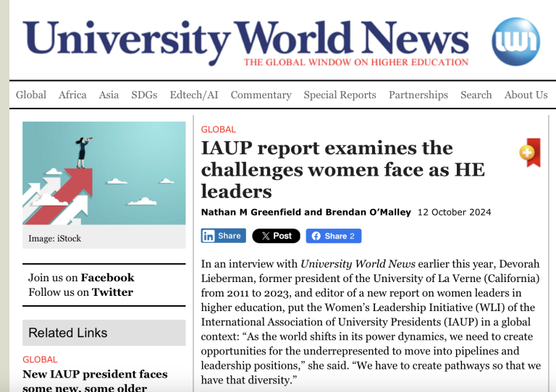Open the About Us page
The height and width of the screenshot is (392, 556).
(x=526, y=95)
